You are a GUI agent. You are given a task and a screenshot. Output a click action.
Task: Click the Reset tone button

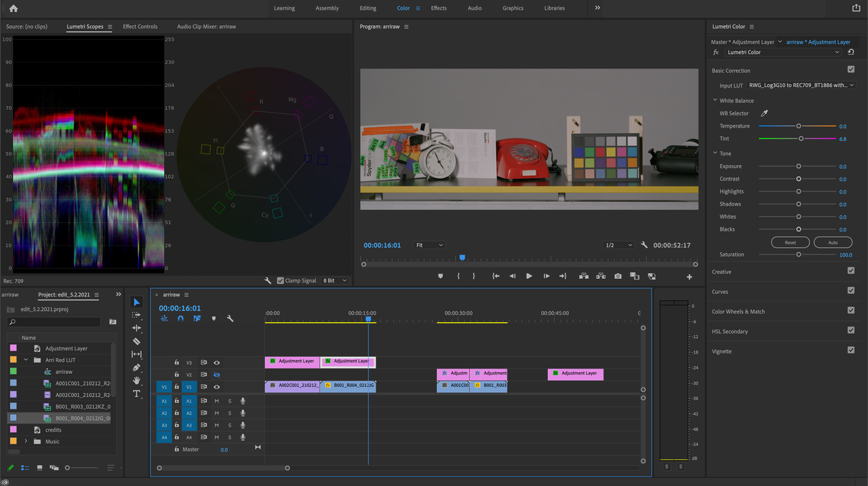click(x=791, y=242)
